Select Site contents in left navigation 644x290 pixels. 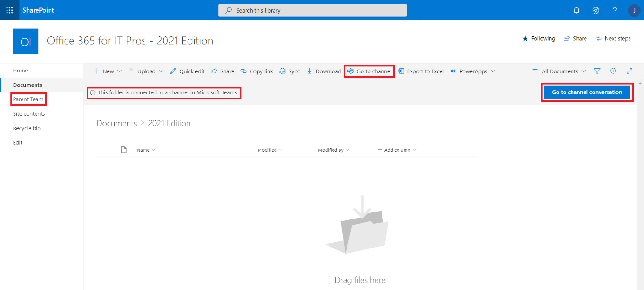coord(29,114)
